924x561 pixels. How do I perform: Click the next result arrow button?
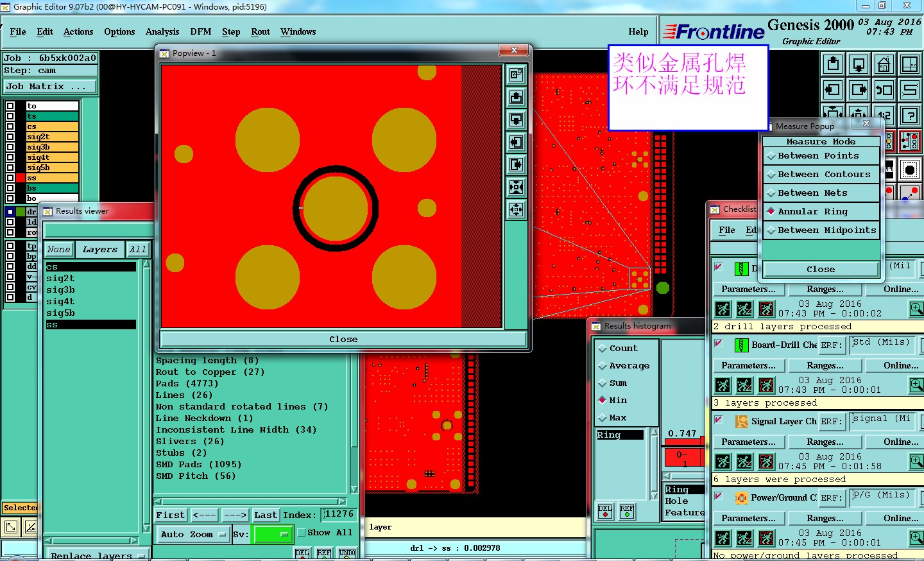coord(235,515)
